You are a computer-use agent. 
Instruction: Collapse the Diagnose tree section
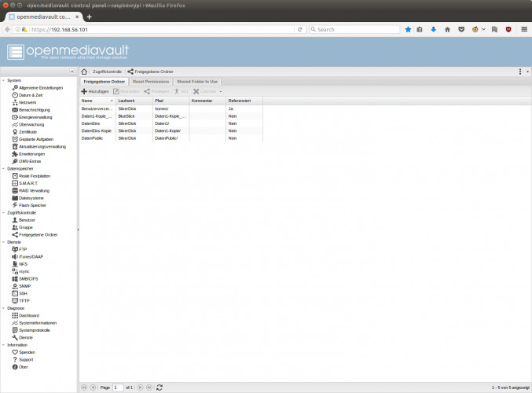coord(3,308)
